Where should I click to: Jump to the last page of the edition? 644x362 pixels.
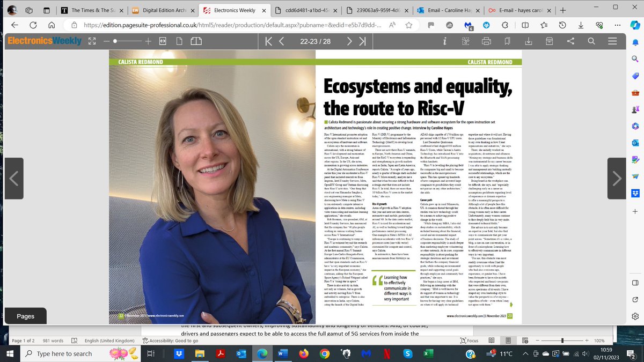363,41
